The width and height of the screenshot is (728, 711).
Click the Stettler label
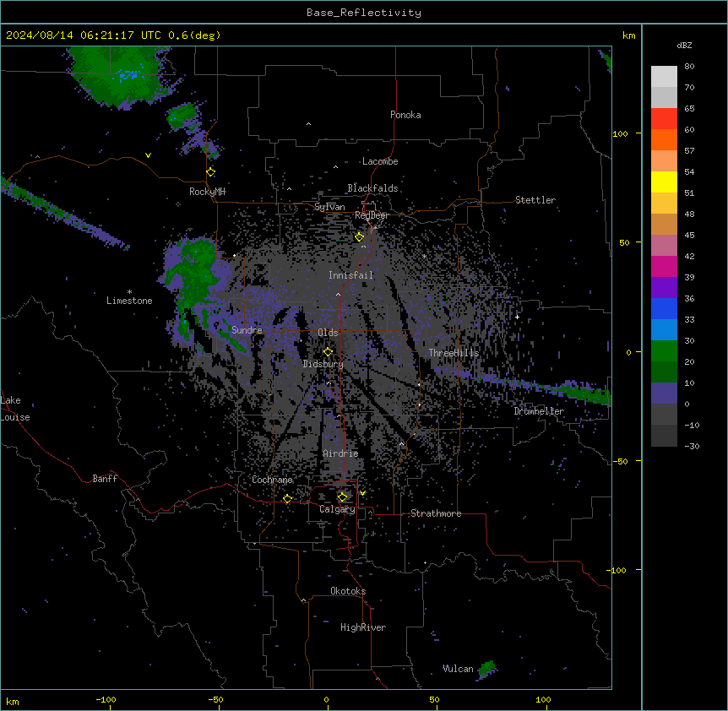(535, 200)
